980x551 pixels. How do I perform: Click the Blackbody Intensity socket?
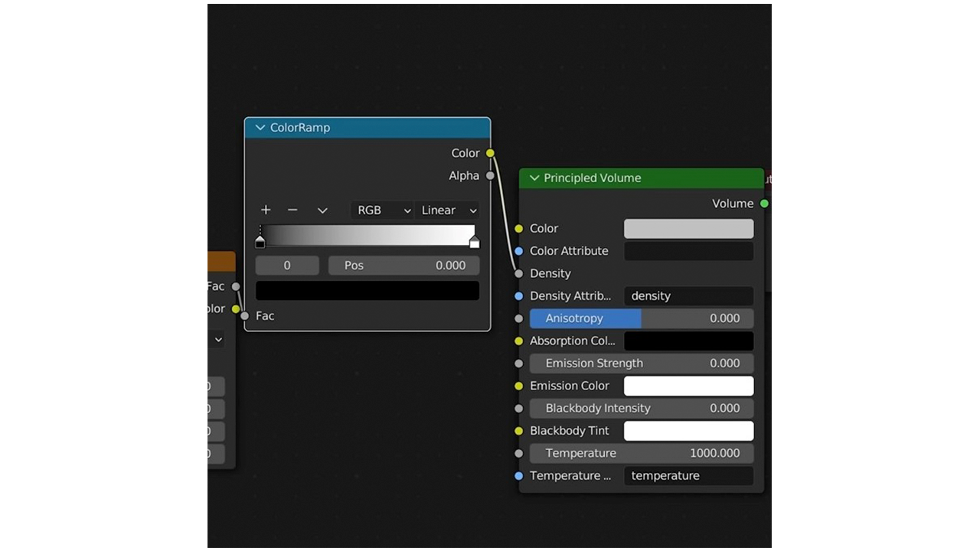click(x=519, y=409)
